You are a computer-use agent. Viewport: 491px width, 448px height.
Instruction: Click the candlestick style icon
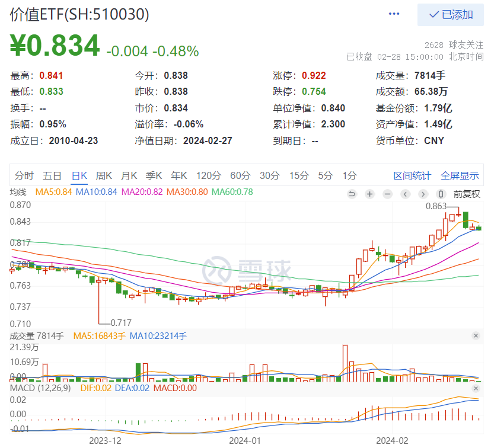[x=441, y=194]
